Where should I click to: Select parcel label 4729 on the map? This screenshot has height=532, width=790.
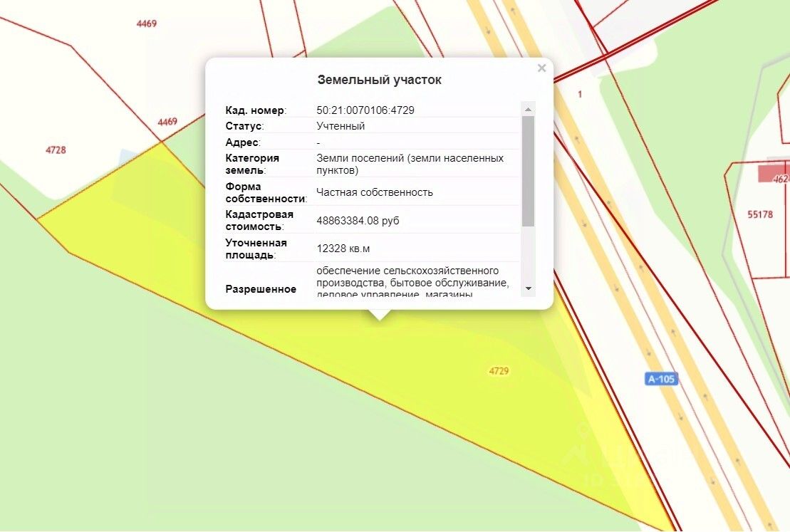499,371
